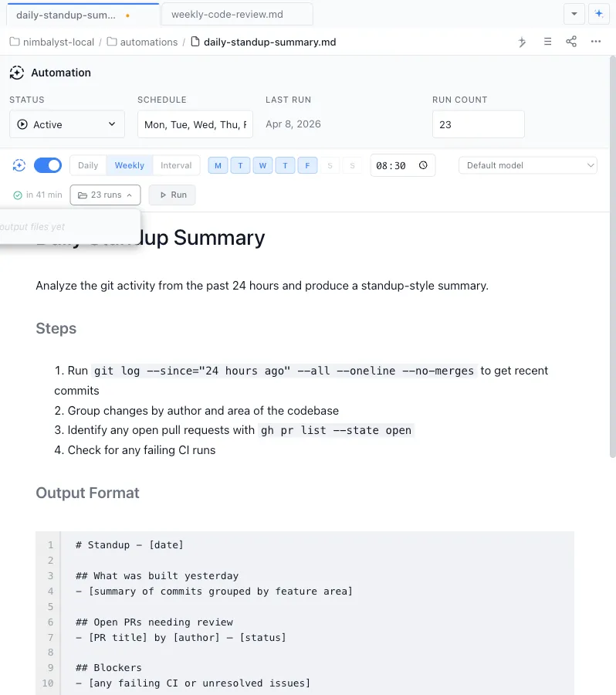Collapse the 23 runs dropdown

click(105, 195)
